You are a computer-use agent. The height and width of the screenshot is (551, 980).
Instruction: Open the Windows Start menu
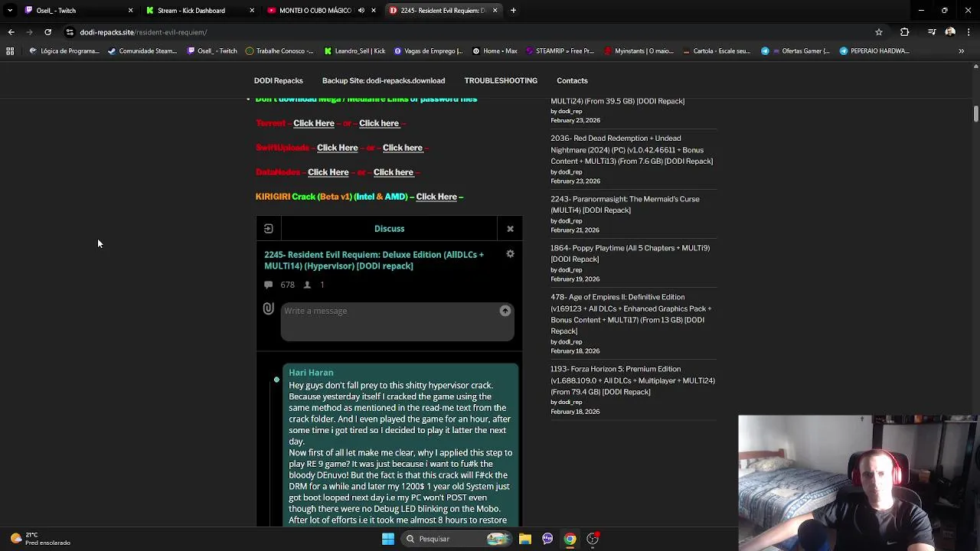pyautogui.click(x=388, y=539)
